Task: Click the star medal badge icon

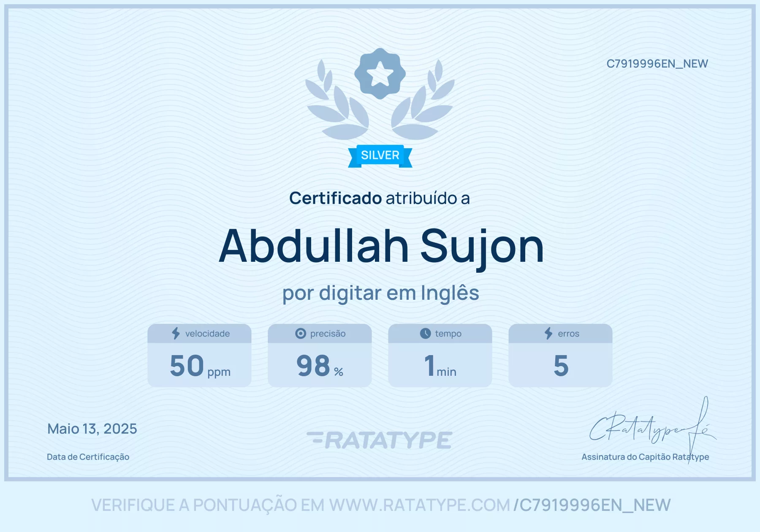Action: 380,73
